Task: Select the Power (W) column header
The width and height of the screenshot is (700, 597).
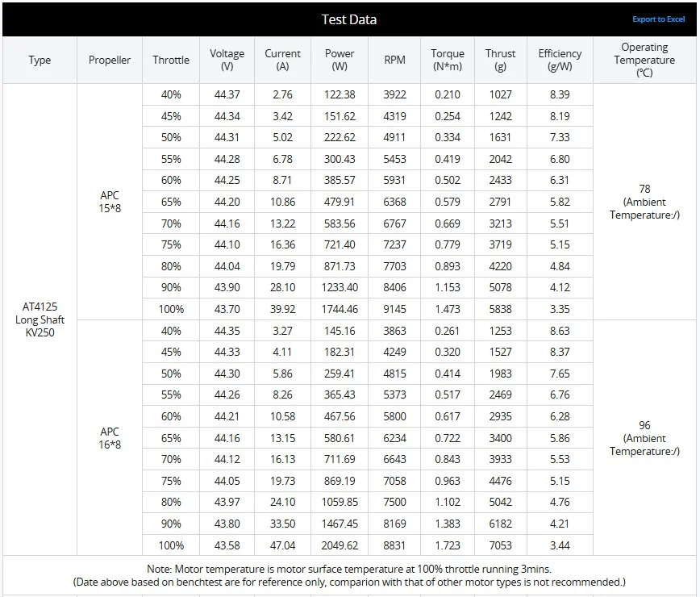Action: pyautogui.click(x=340, y=60)
